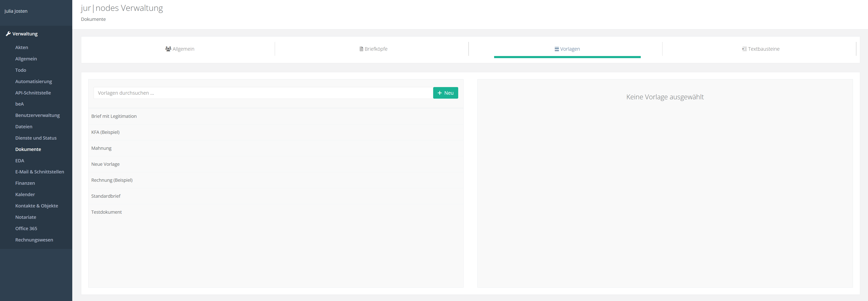Choose the Standardbrief template
The height and width of the screenshot is (301, 868).
106,196
